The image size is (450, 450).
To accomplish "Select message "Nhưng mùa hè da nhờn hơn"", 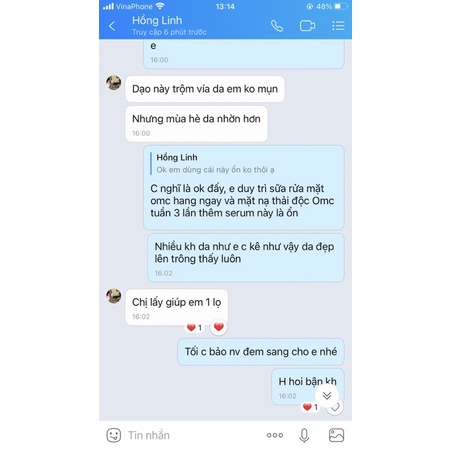I will point(196,124).
